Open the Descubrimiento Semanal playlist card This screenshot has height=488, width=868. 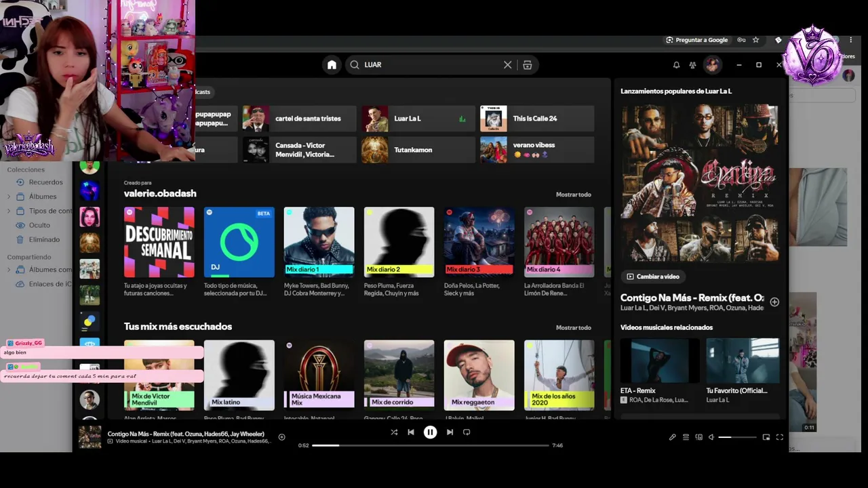click(x=159, y=252)
